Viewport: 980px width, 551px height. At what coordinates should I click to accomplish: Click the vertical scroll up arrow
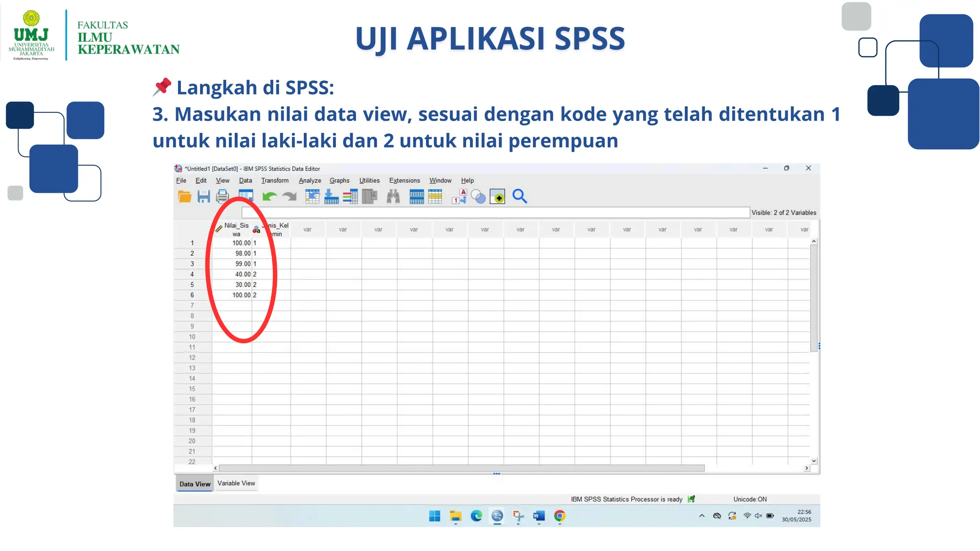click(x=813, y=242)
